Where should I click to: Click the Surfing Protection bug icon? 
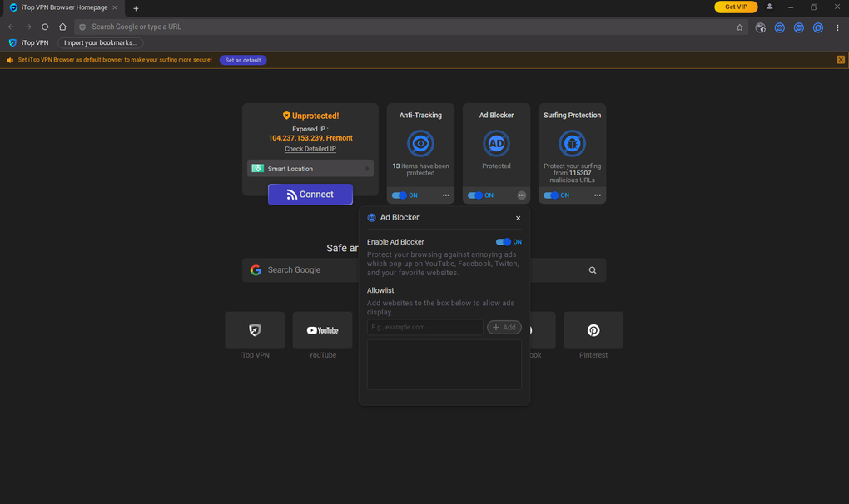click(x=572, y=143)
